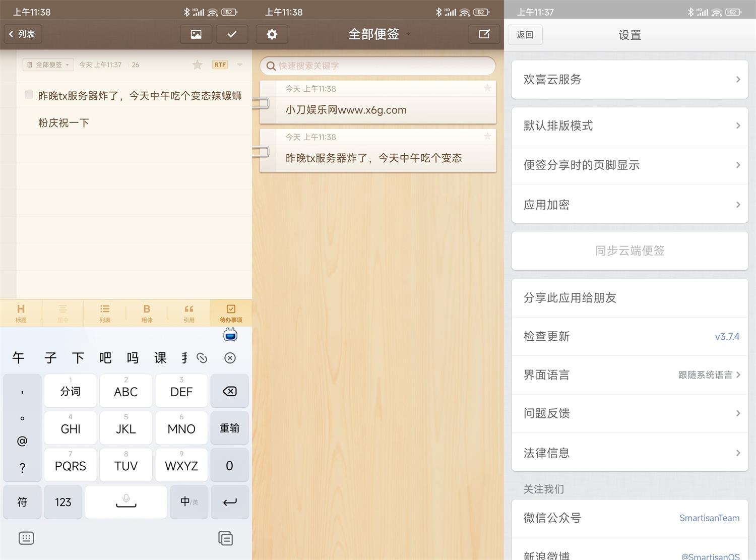Open the 全部便签 dropdown in the note editor
The height and width of the screenshot is (560, 756).
point(48,65)
